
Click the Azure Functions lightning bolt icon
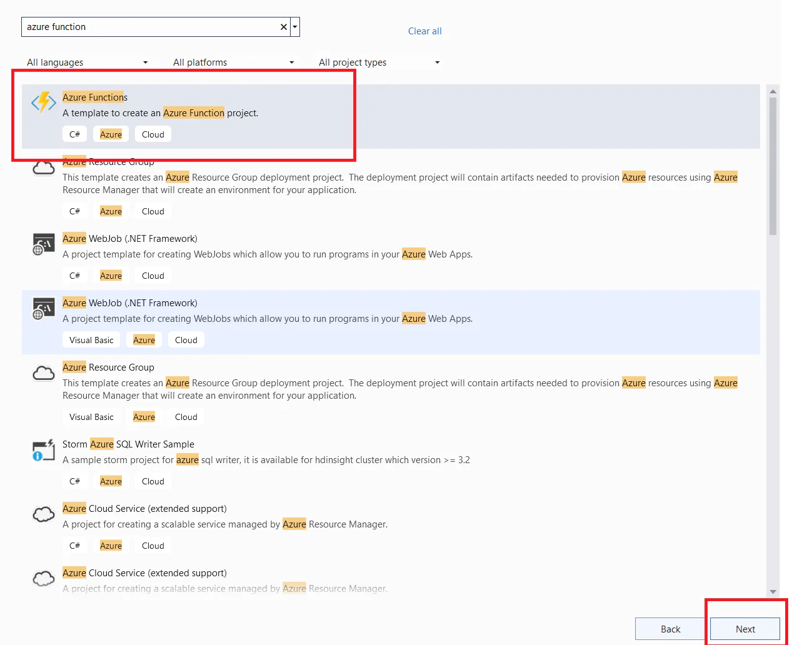[44, 102]
